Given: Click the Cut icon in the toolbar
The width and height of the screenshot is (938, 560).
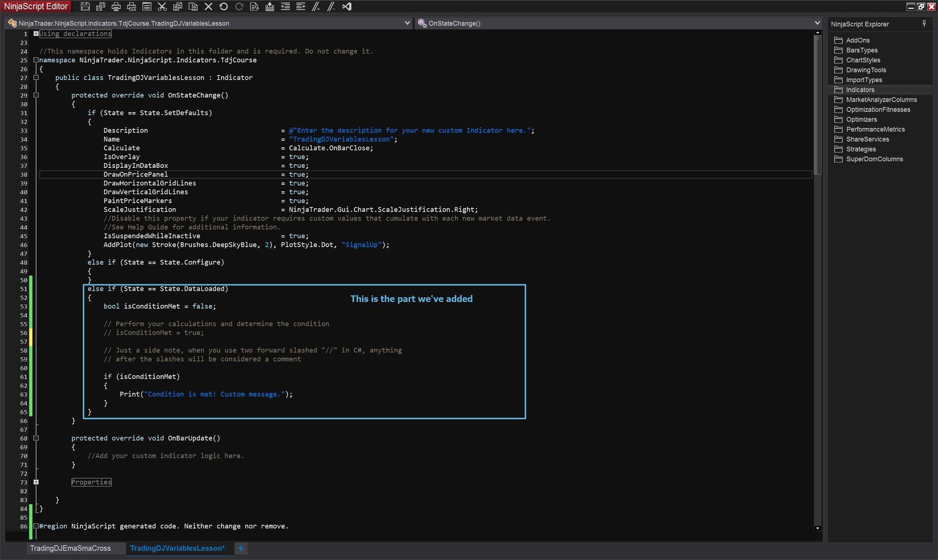Looking at the screenshot, I should pyautogui.click(x=162, y=7).
